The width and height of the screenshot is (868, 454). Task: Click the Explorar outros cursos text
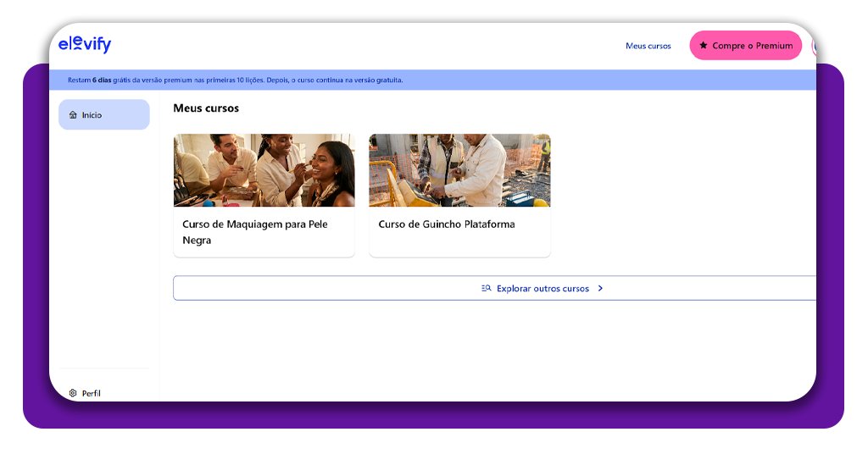click(x=542, y=288)
